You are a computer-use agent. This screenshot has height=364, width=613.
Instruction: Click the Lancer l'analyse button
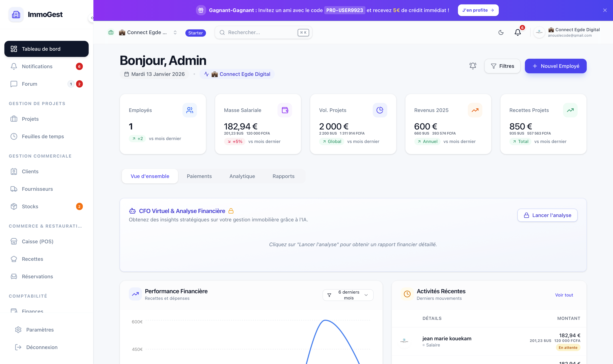pyautogui.click(x=547, y=215)
